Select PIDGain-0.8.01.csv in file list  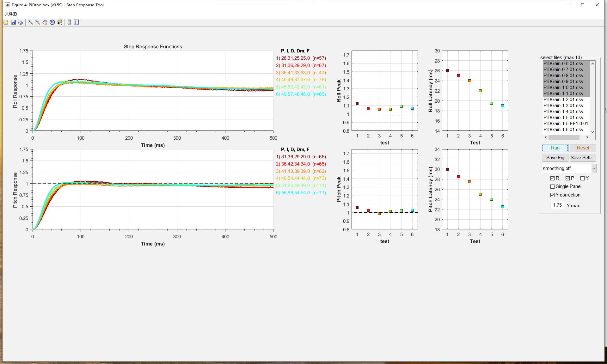tap(566, 76)
